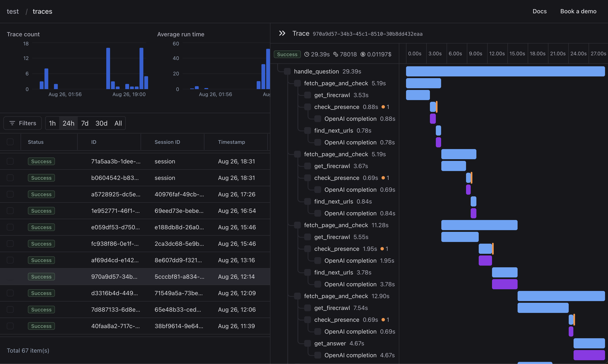Collapse the trace panel with the double-chevron icon
Viewport: 608px width, 364px height.
coord(282,33)
